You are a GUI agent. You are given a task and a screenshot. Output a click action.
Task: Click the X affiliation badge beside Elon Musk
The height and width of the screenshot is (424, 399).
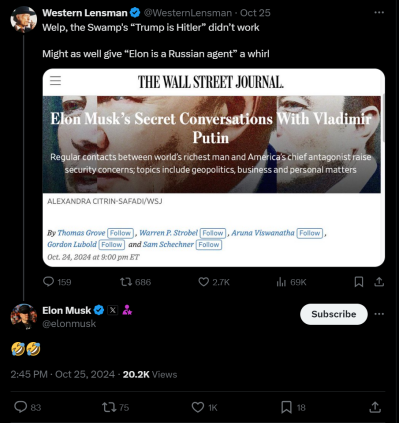[113, 310]
